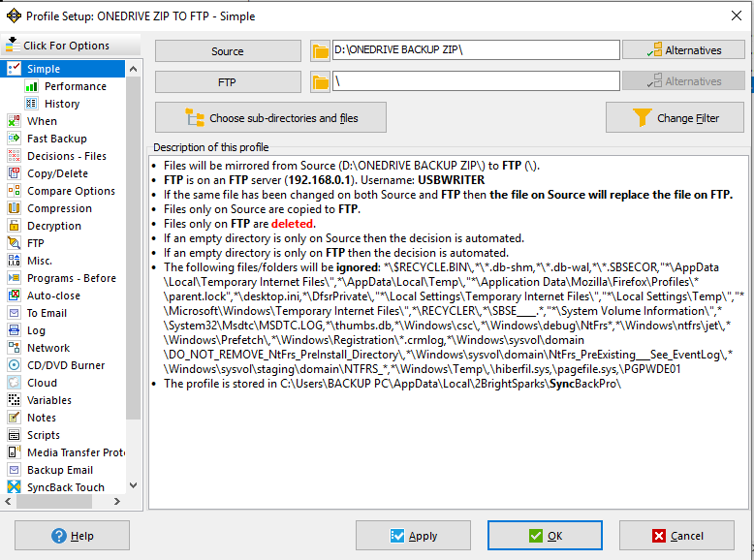
Task: Click the Network icon
Action: tap(14, 348)
